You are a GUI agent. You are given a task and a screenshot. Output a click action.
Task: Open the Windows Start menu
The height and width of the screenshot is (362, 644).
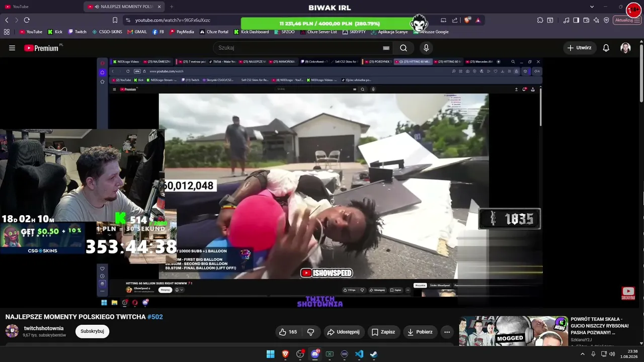pos(270,354)
